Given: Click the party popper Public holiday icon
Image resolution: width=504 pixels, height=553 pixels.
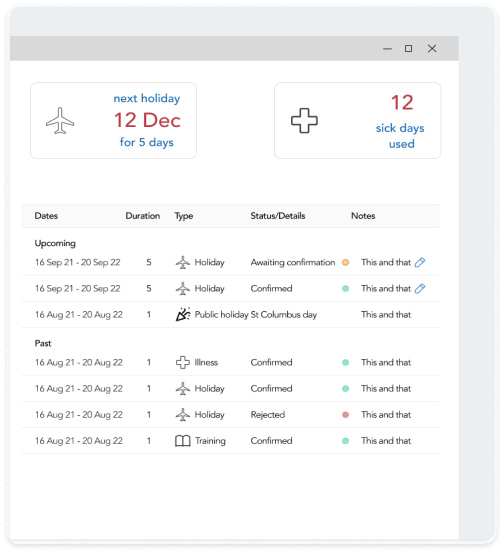Looking at the screenshot, I should coord(183,314).
